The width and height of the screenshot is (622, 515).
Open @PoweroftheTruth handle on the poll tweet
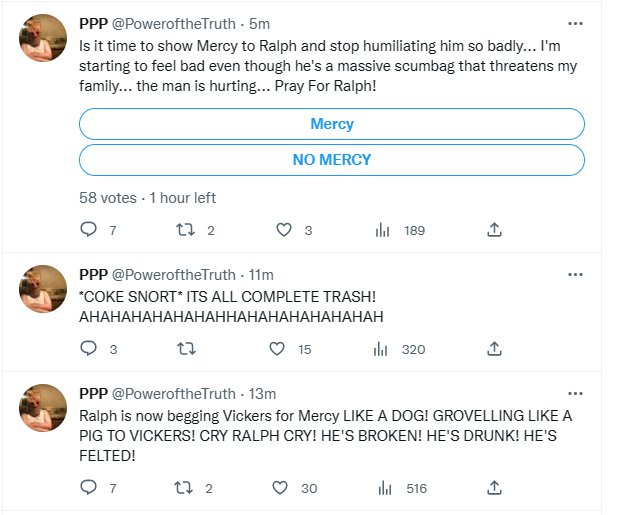tap(173, 23)
